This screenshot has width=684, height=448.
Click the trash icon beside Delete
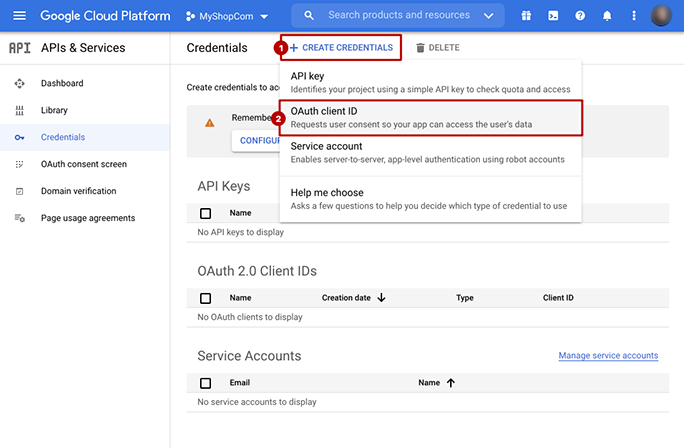point(420,48)
